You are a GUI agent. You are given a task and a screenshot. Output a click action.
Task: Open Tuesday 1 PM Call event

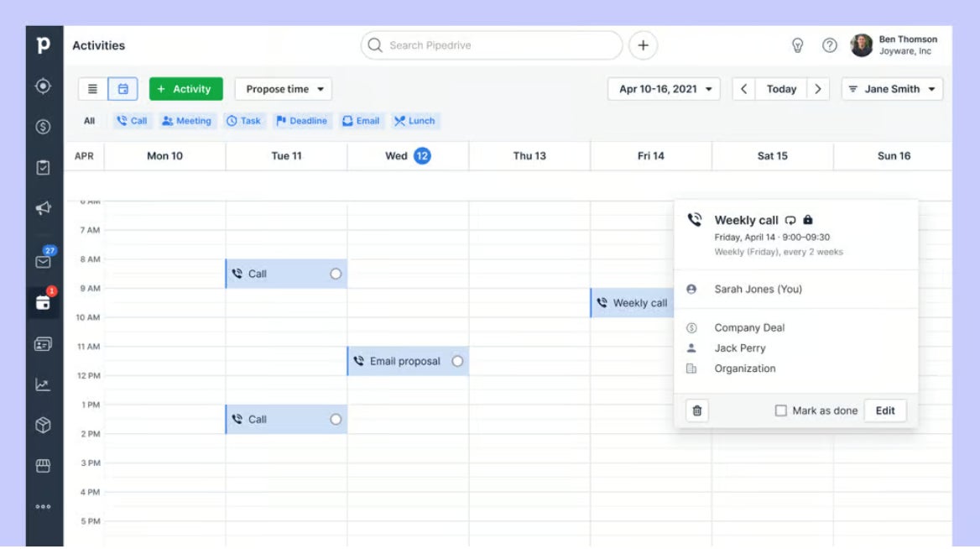pos(286,420)
